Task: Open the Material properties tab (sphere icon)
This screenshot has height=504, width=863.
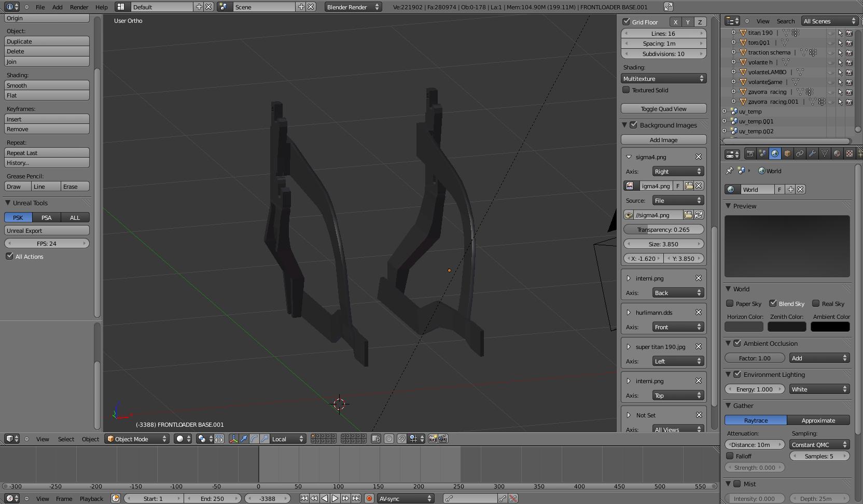Action: [x=837, y=153]
